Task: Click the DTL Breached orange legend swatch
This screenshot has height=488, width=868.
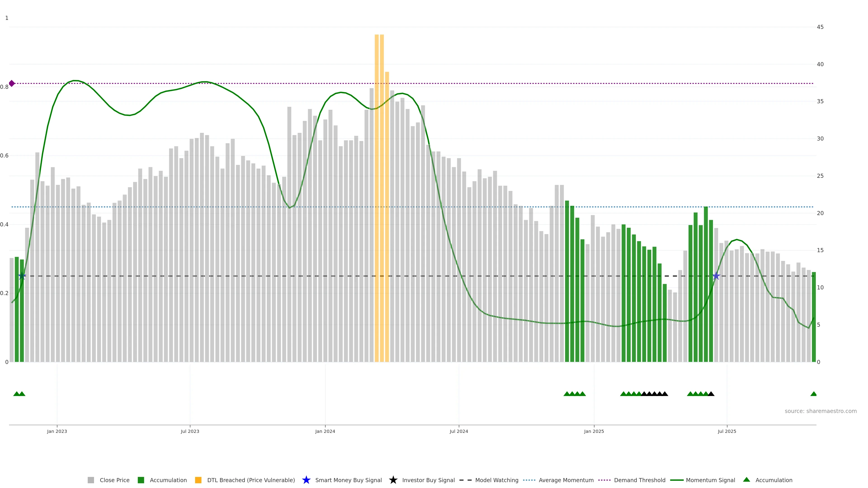Action: [198, 480]
